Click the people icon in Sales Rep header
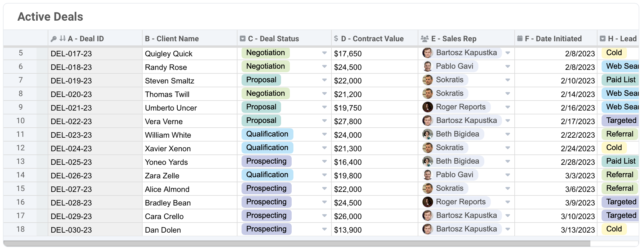 point(425,39)
